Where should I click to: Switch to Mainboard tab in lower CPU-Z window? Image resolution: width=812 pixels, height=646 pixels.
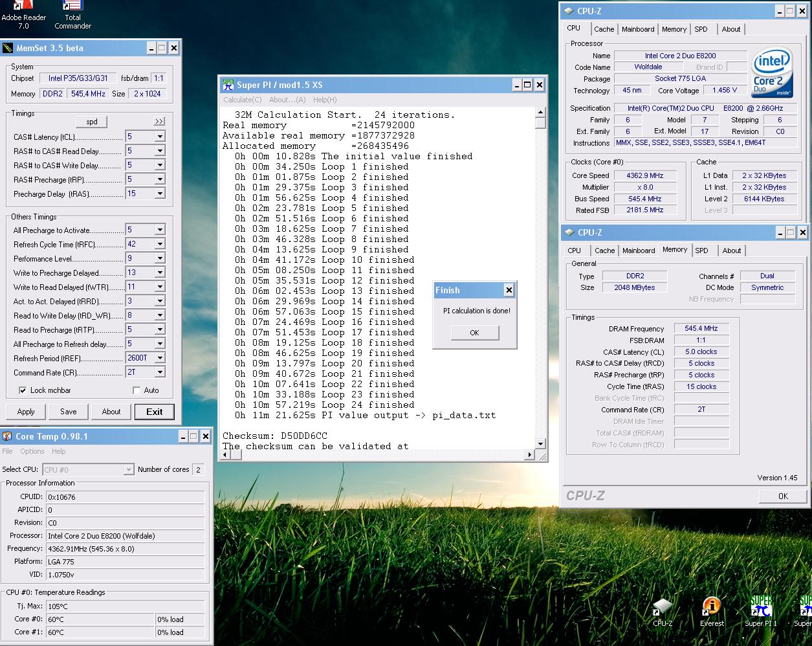click(x=639, y=251)
